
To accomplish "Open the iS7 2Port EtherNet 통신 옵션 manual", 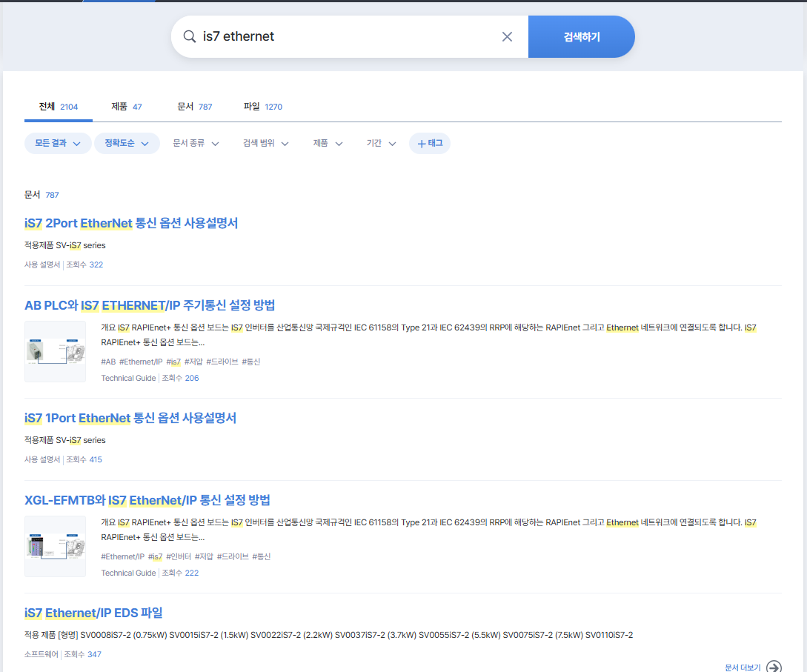I will click(x=130, y=223).
